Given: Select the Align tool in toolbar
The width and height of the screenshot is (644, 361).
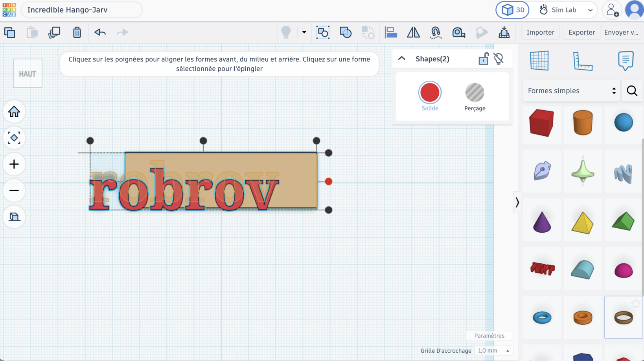Looking at the screenshot, I should click(x=391, y=32).
